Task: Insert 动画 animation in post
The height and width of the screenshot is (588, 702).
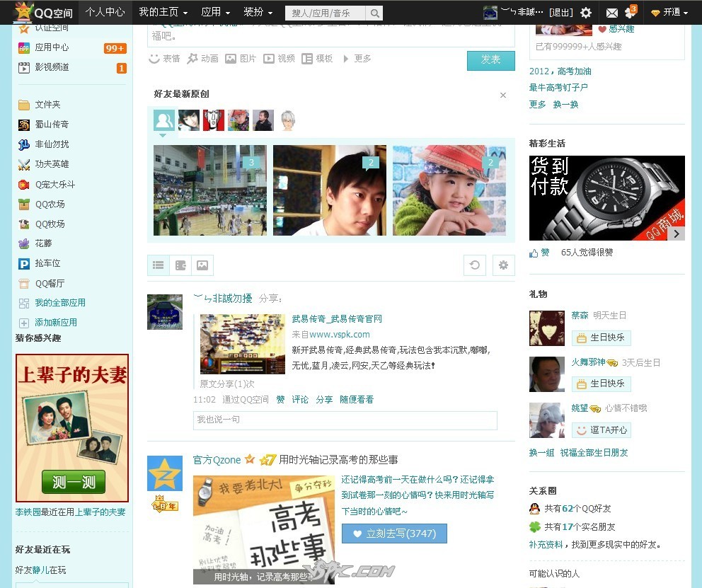Action: [x=203, y=59]
